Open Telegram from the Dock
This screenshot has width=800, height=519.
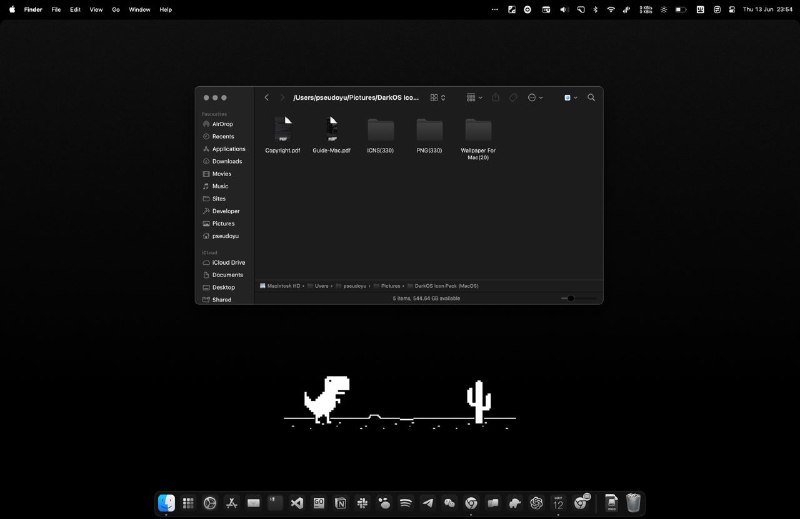428,503
